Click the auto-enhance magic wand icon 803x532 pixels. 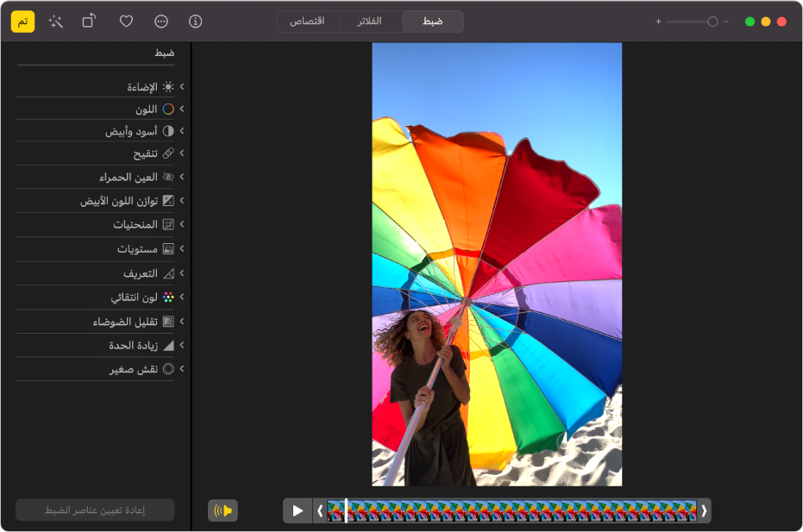click(56, 22)
